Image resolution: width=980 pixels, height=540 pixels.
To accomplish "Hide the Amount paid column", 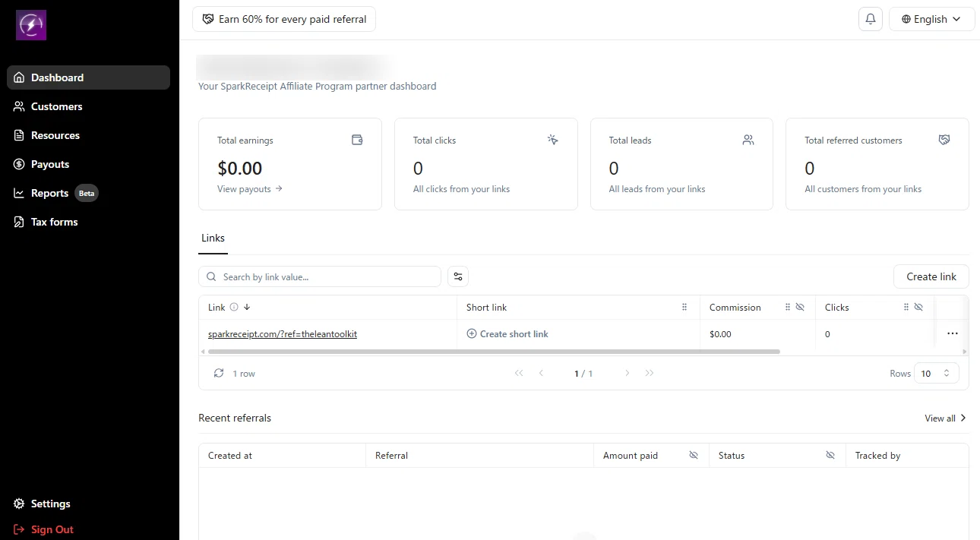I will 694,456.
